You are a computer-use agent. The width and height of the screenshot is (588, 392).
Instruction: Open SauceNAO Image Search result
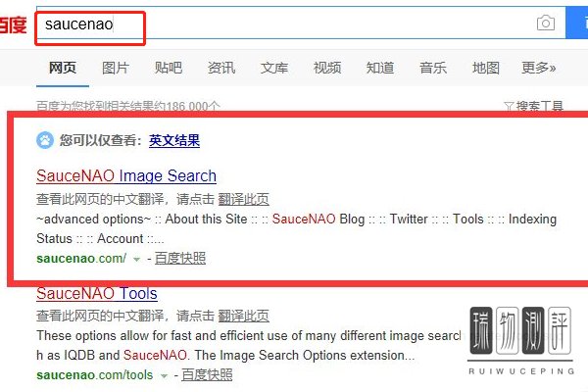pos(126,176)
